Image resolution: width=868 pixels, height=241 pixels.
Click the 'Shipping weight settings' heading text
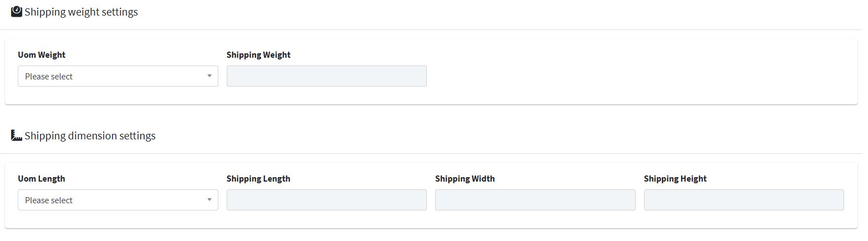(x=81, y=12)
